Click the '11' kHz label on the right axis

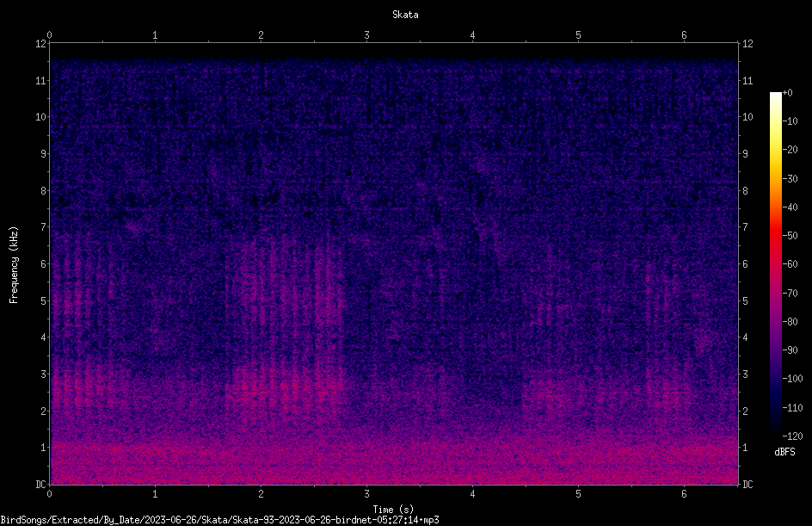747,80
